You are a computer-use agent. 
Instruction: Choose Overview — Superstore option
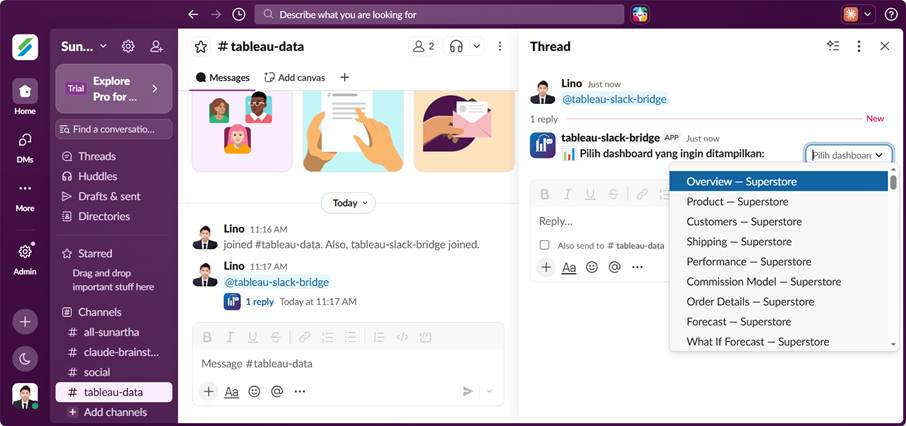point(778,181)
